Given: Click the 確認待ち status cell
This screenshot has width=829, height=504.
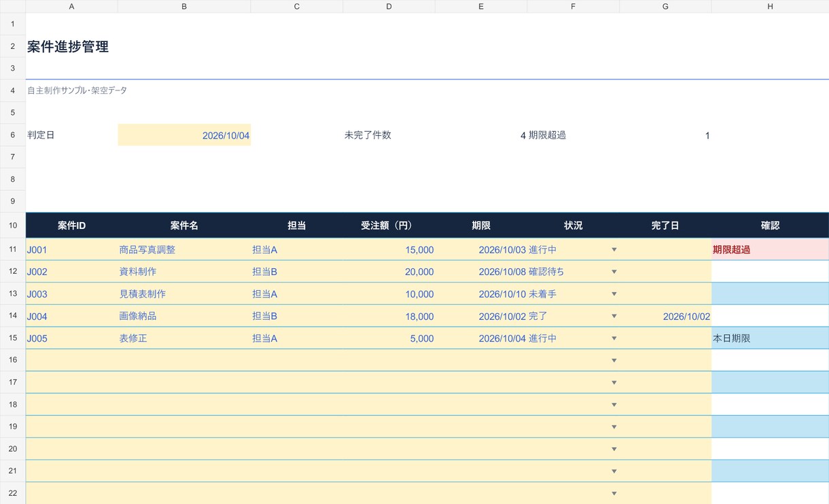Looking at the screenshot, I should tap(574, 272).
